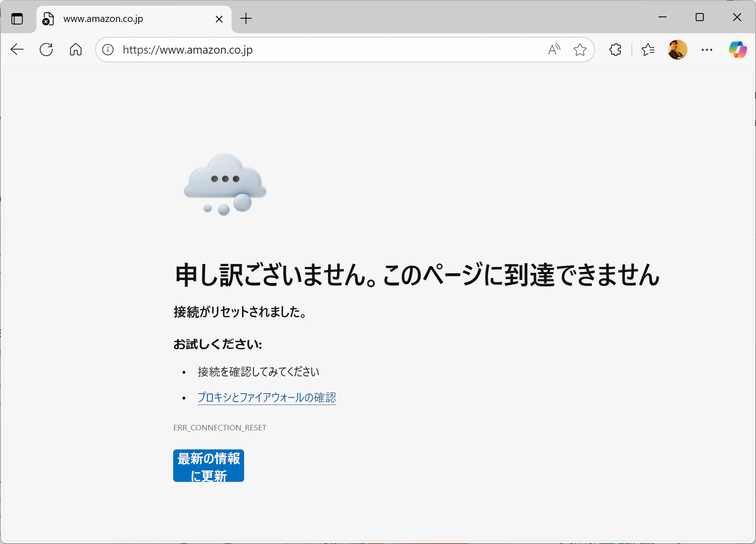View site information icon in address bar
This screenshot has width=756, height=544.
coord(108,50)
